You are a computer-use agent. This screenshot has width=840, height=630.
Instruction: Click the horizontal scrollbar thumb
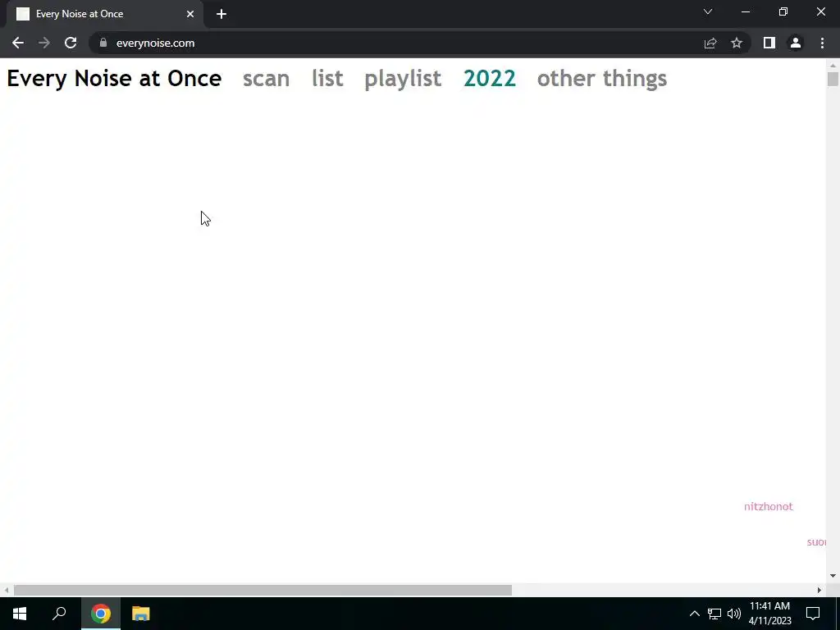[x=262, y=590]
